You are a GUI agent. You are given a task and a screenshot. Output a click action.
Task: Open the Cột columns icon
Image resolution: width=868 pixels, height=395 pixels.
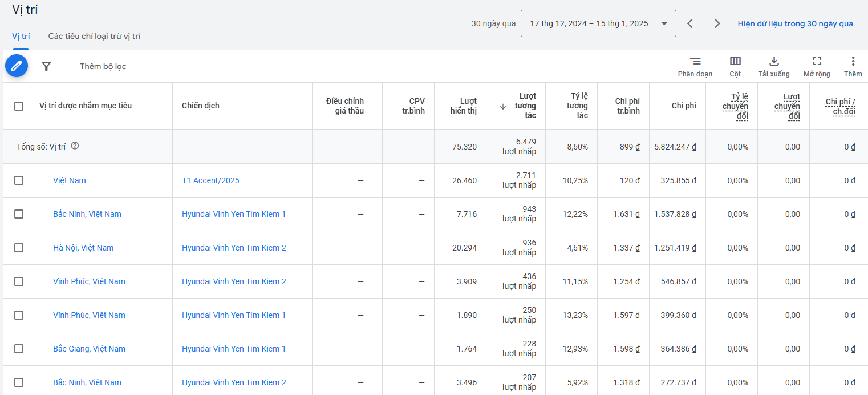point(735,62)
